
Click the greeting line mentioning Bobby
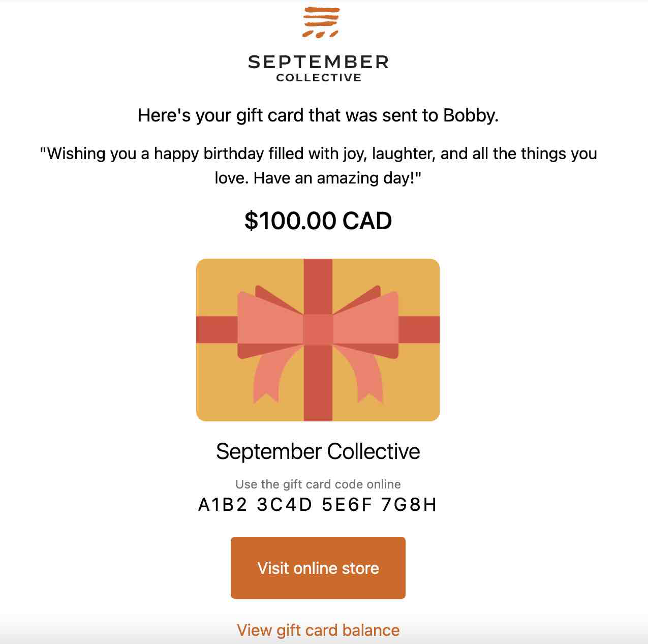click(x=318, y=115)
